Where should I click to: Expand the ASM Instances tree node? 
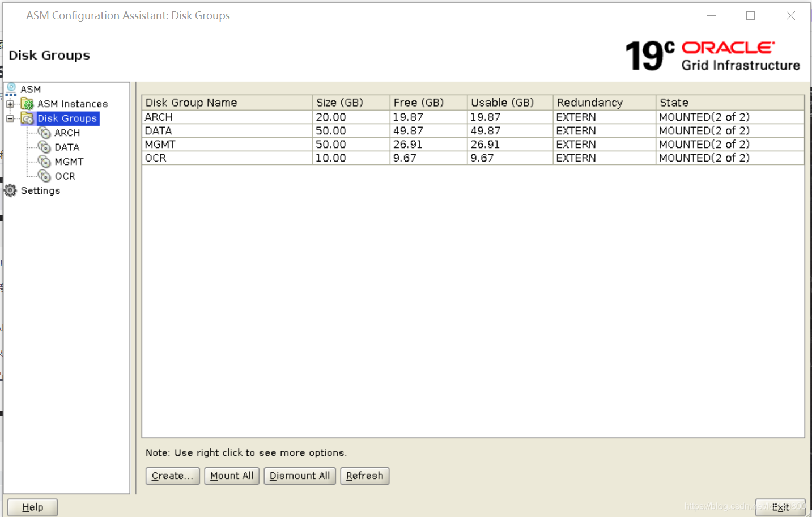point(10,104)
